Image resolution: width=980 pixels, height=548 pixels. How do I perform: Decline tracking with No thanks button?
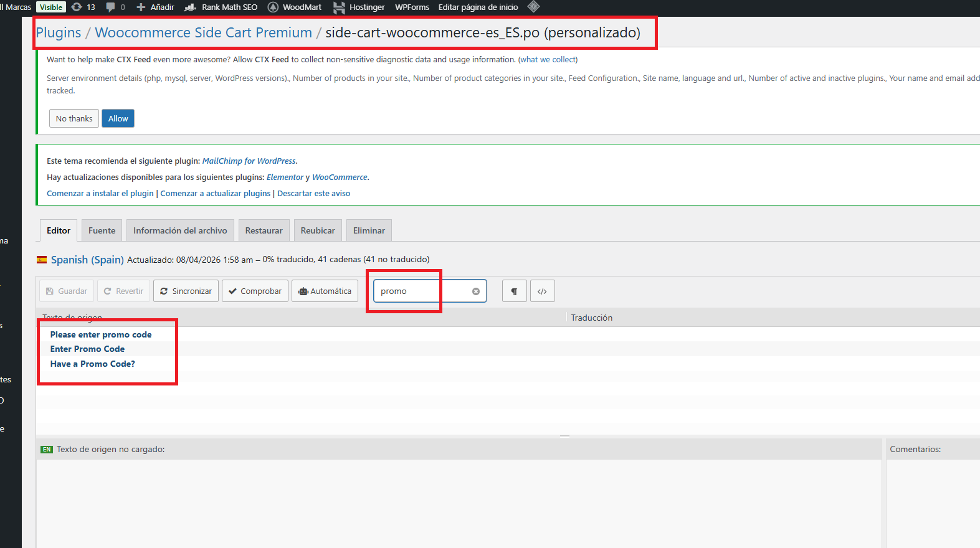(x=74, y=118)
